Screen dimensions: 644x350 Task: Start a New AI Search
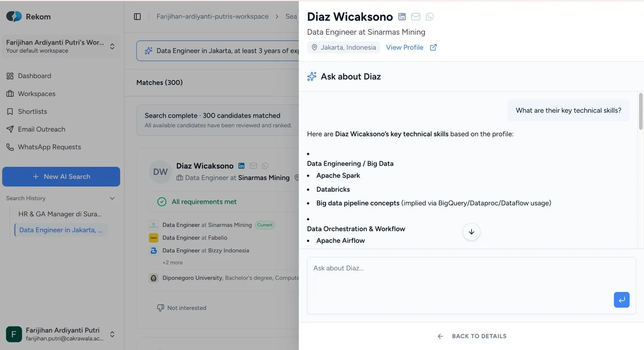pos(61,177)
